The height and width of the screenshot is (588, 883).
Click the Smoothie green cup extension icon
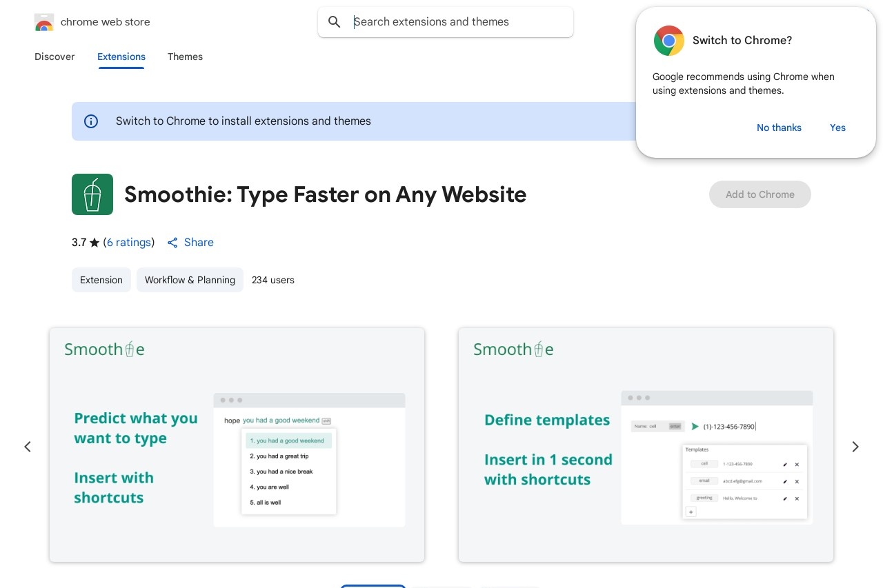(92, 194)
